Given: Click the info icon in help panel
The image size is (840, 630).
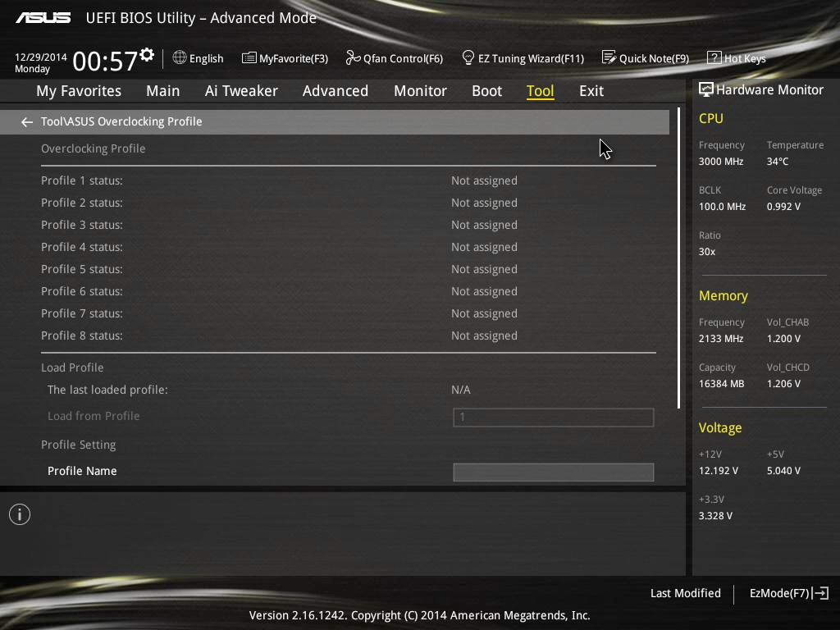Looking at the screenshot, I should (20, 515).
